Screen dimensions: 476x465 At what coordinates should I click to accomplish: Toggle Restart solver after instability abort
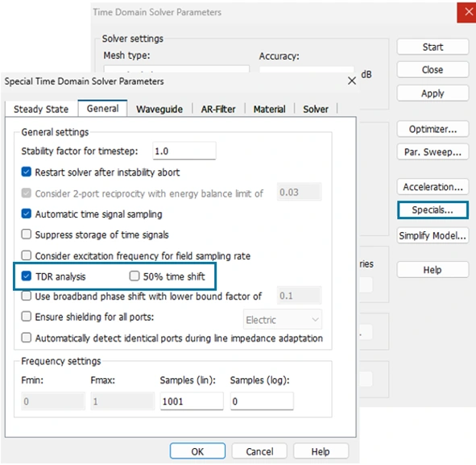(x=27, y=172)
